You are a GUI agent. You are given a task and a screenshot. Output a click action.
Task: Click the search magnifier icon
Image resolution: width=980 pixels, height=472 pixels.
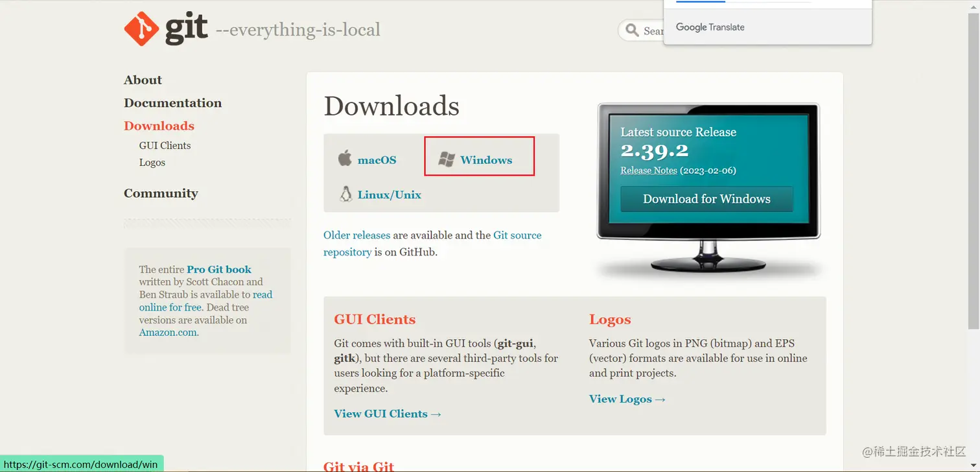pyautogui.click(x=631, y=30)
